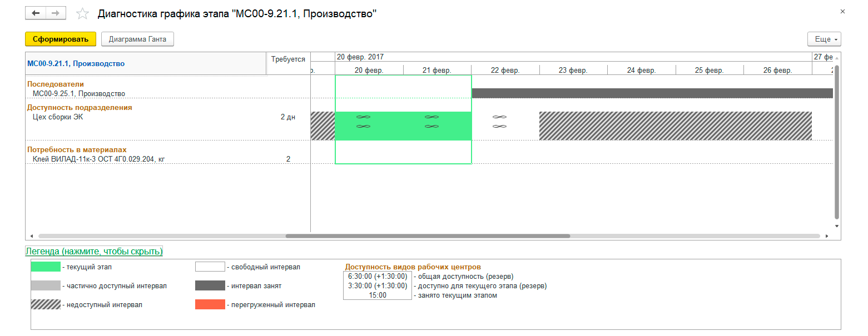This screenshot has height=336, width=868.
Task: Click the Требуется column header
Action: tap(288, 59)
